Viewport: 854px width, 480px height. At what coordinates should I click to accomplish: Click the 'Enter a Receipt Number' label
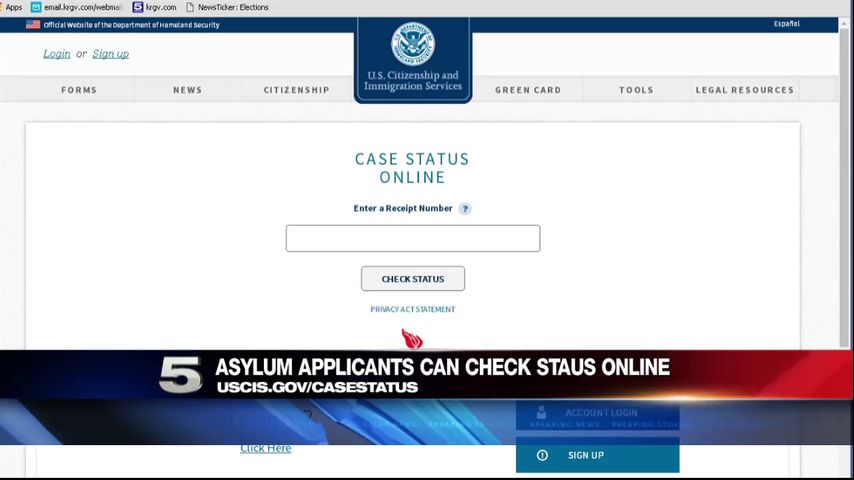403,208
